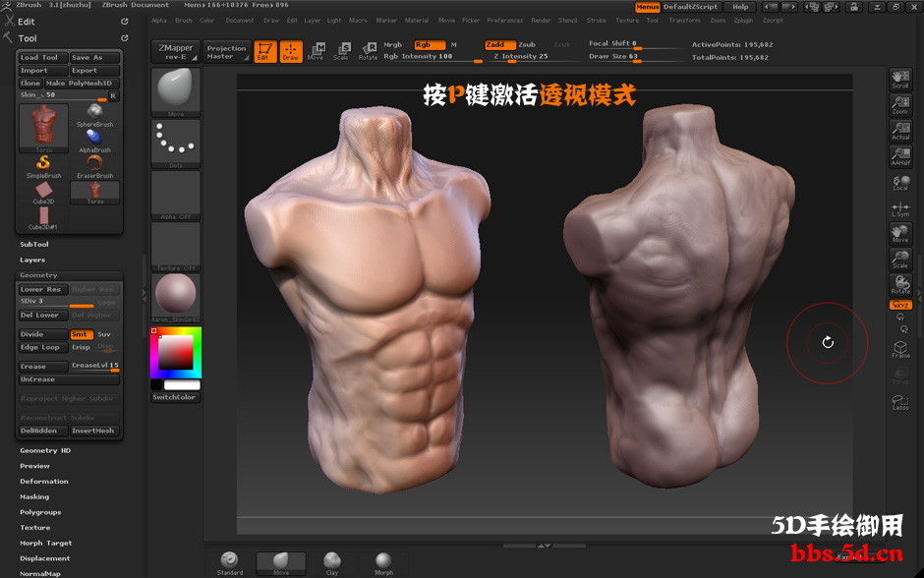Click the Menus button in title bar
This screenshot has height=578, width=924.
(647, 7)
